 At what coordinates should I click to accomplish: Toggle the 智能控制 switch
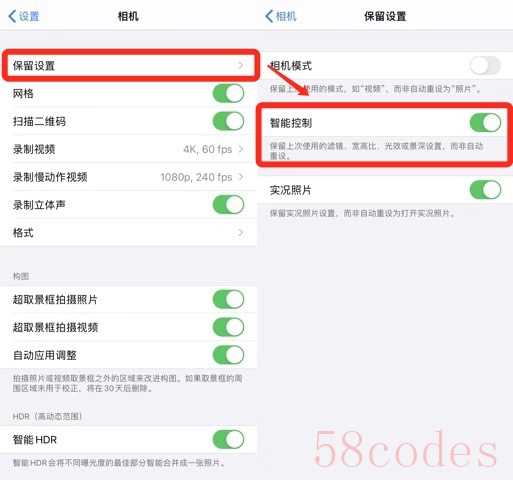pos(485,123)
